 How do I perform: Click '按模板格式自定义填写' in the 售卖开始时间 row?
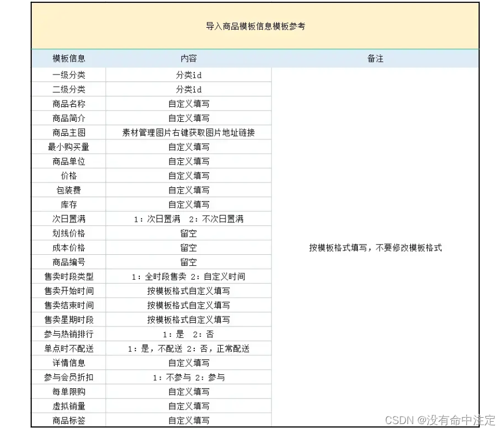(188, 291)
